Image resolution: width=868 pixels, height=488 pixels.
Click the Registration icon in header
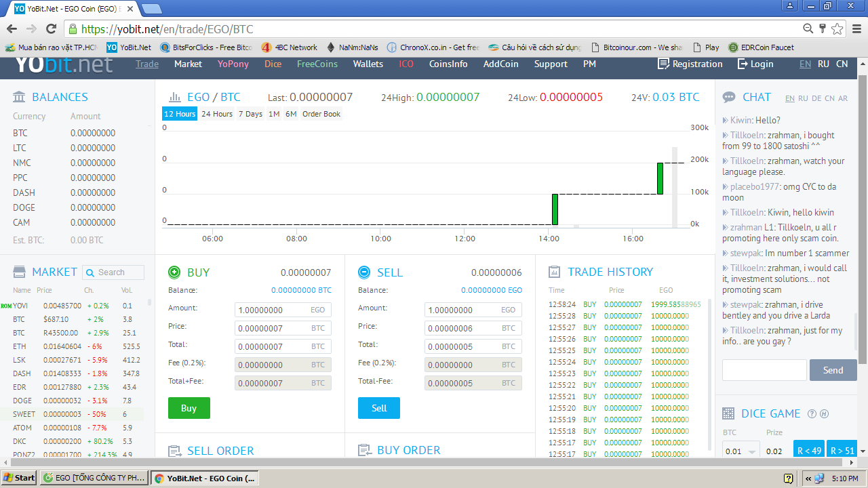pyautogui.click(x=664, y=64)
